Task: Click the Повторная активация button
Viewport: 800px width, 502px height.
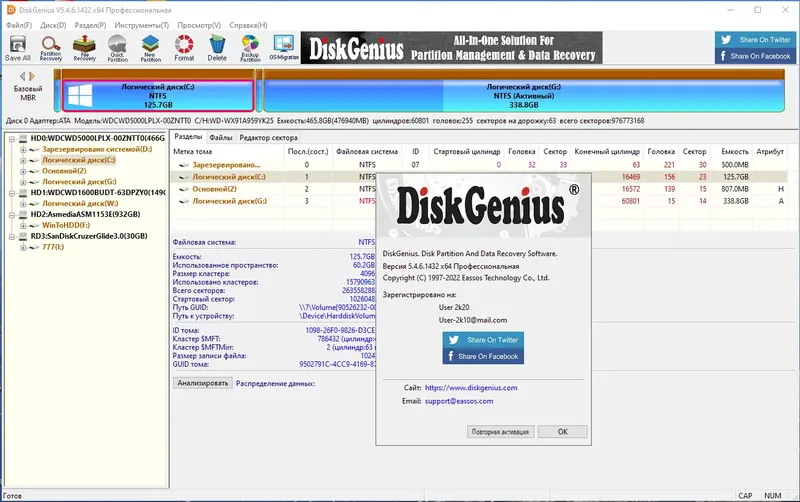Action: click(500, 432)
